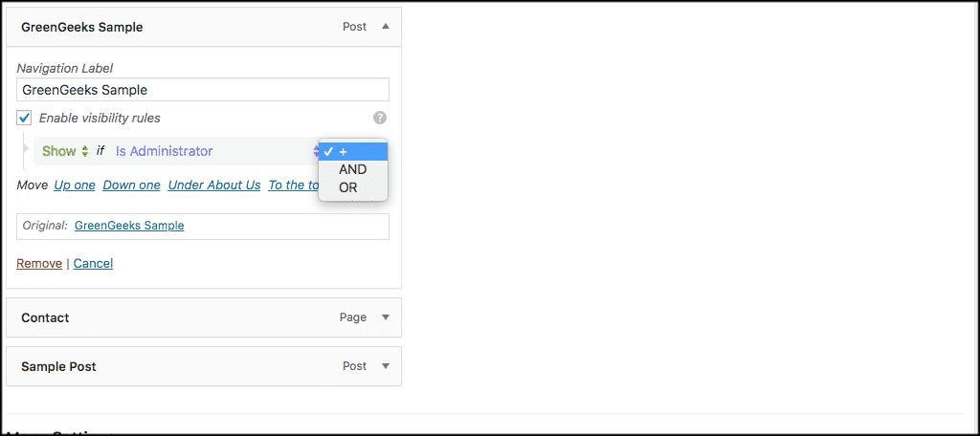Open the original GreenGeeks Sample link

(129, 226)
